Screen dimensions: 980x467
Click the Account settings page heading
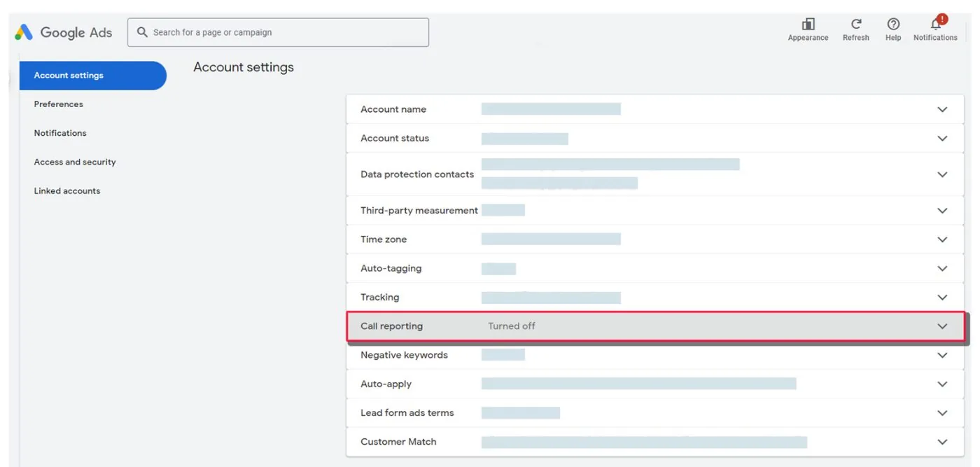pos(244,67)
